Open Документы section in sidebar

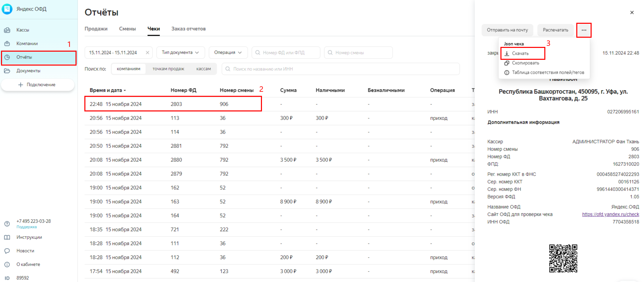[x=28, y=71]
